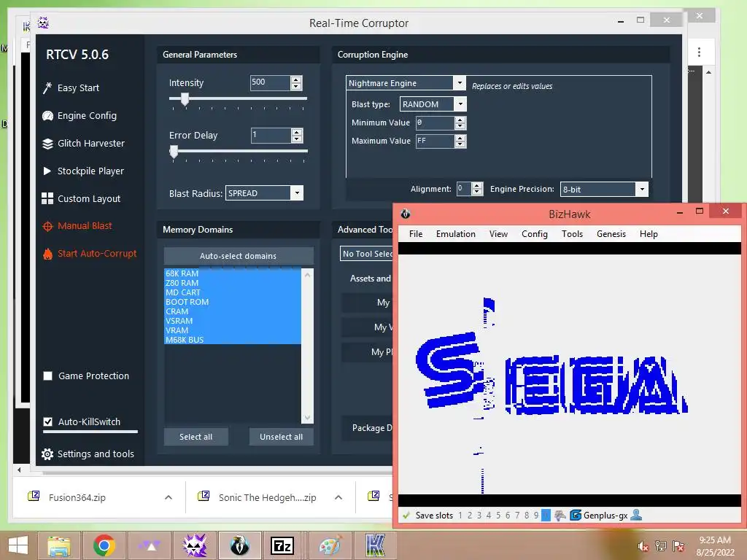This screenshot has height=560, width=747.
Task: Open Engine Precision 8-bit dropdown
Action: pos(642,189)
